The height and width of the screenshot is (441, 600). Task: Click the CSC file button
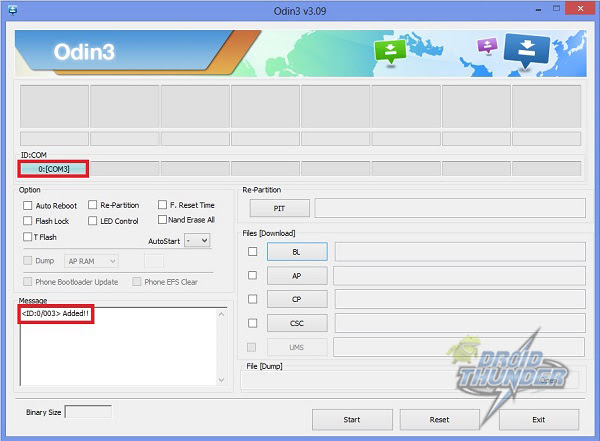[x=297, y=323]
